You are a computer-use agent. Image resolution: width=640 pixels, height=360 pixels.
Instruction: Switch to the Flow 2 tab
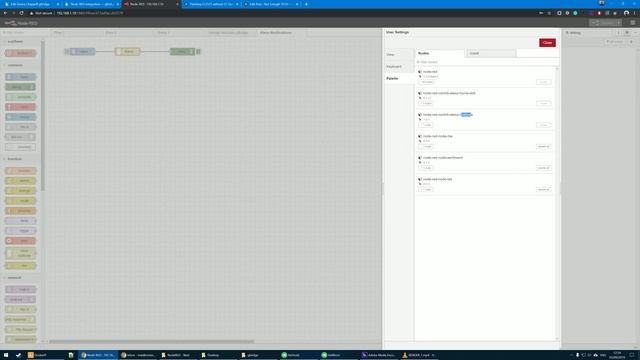click(x=127, y=33)
